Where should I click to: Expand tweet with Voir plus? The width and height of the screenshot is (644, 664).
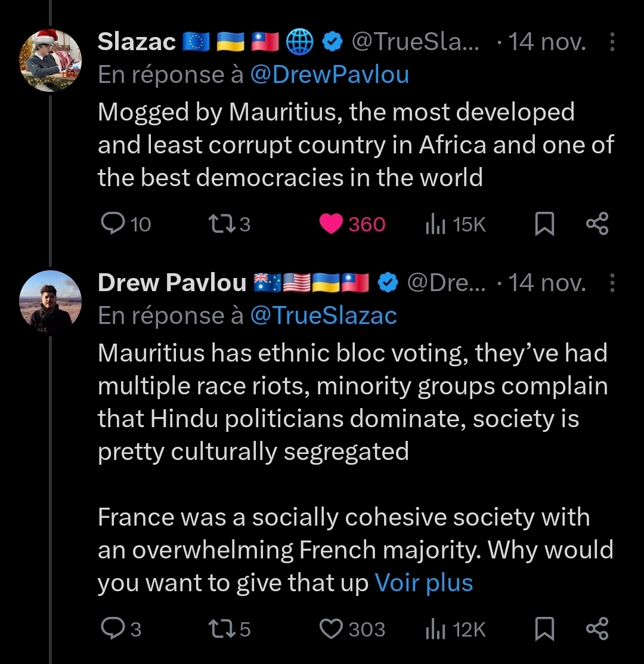tap(423, 583)
